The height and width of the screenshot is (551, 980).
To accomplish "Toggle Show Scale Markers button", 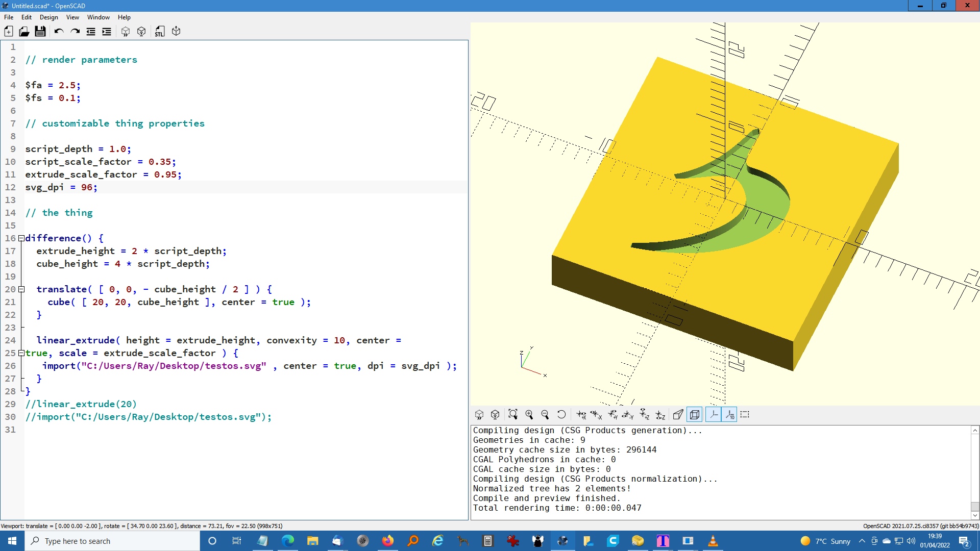I will 730,415.
